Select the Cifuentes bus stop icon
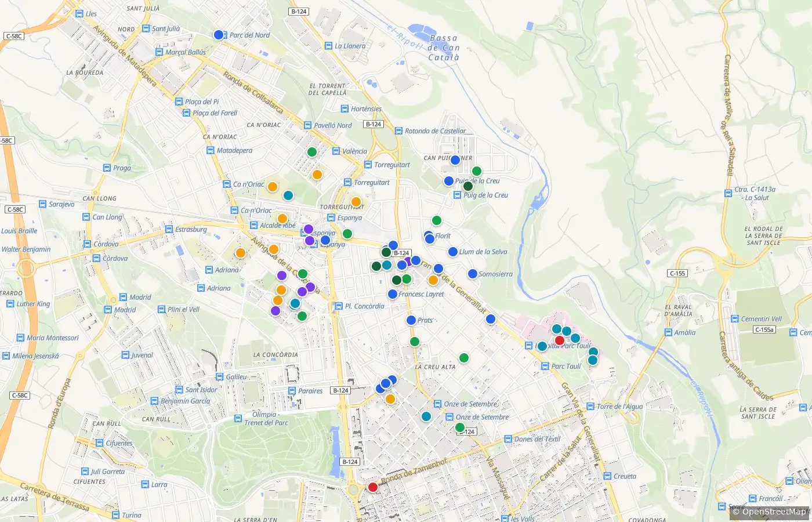The image size is (812, 522). click(100, 443)
